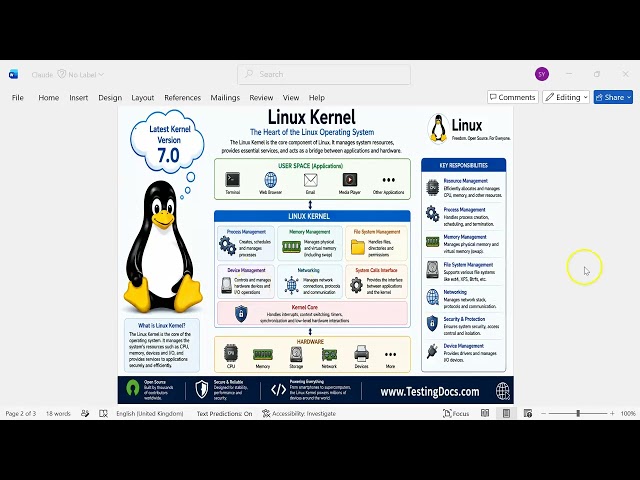Open the Help tab

[x=316, y=98]
